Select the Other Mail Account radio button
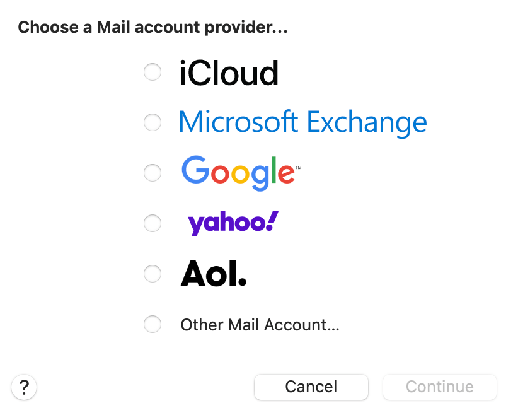518x420 pixels. 153,324
